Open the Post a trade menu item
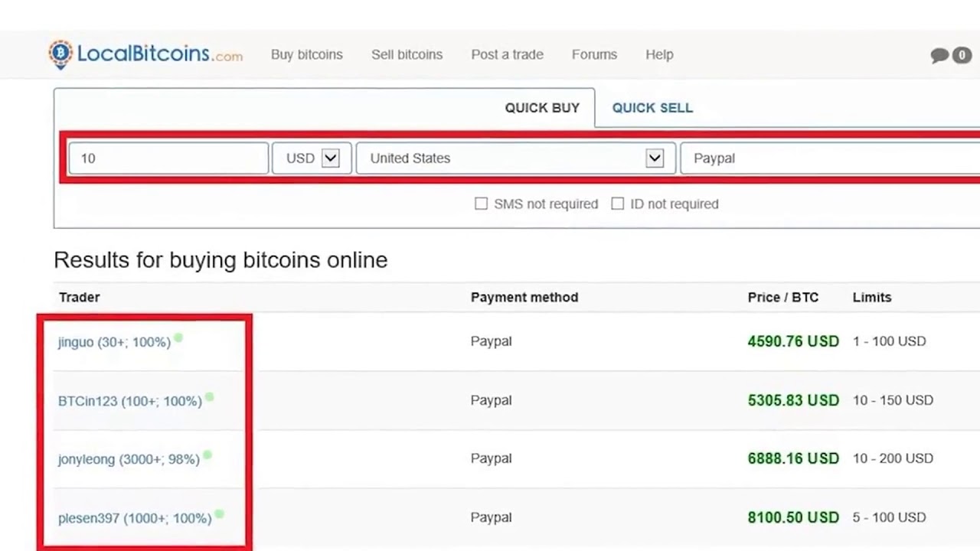 [508, 54]
